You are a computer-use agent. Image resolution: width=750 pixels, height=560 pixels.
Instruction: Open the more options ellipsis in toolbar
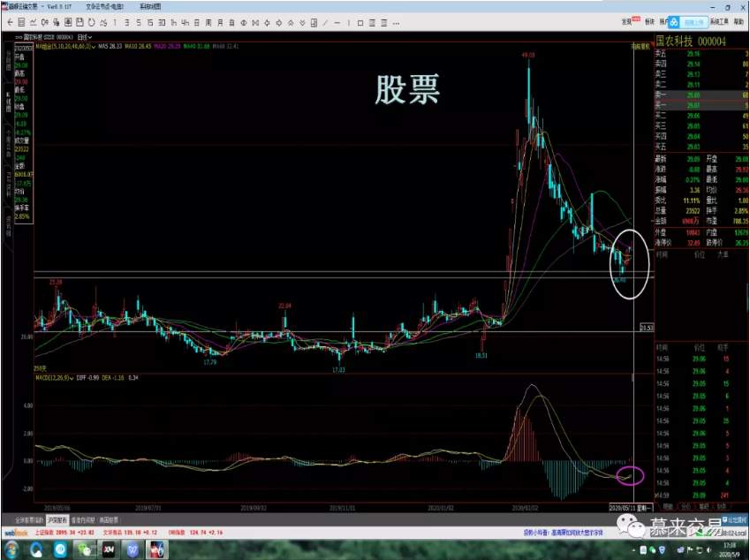(x=396, y=23)
